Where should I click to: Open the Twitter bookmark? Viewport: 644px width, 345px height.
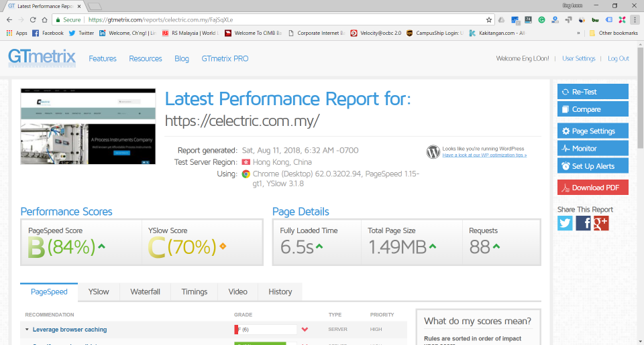81,33
